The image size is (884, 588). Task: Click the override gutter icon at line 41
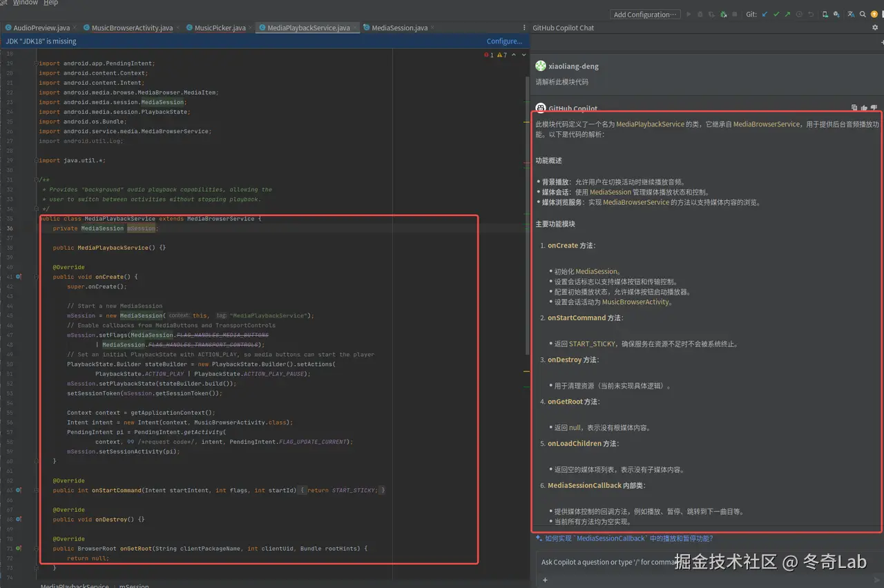pos(19,276)
